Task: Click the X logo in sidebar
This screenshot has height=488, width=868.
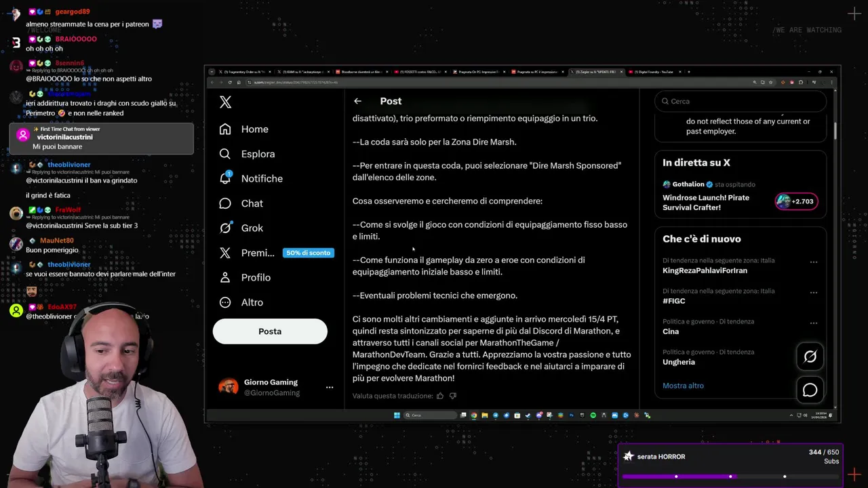Action: (x=226, y=102)
